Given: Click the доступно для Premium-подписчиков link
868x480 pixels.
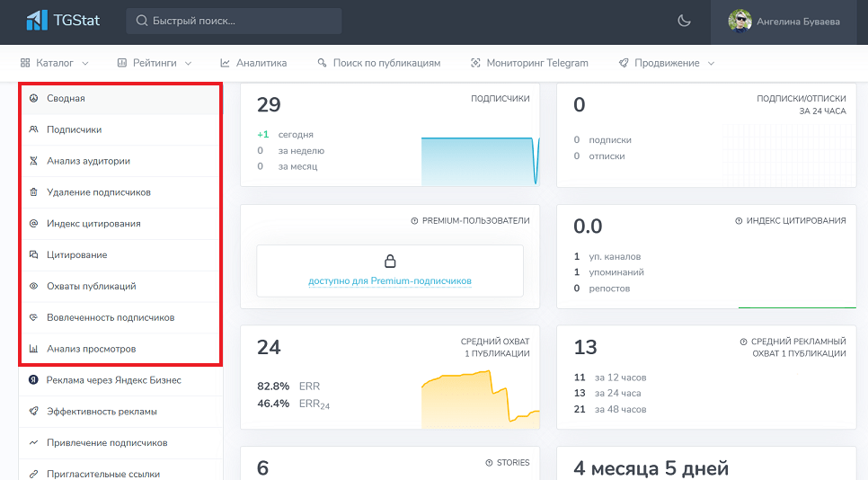Looking at the screenshot, I should pyautogui.click(x=389, y=280).
